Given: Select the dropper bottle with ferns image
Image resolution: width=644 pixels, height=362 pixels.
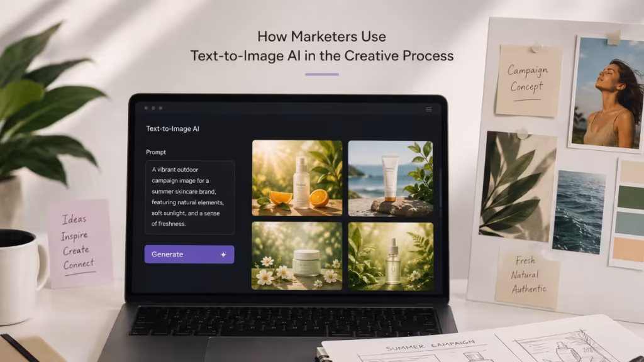Looking at the screenshot, I should click(391, 256).
